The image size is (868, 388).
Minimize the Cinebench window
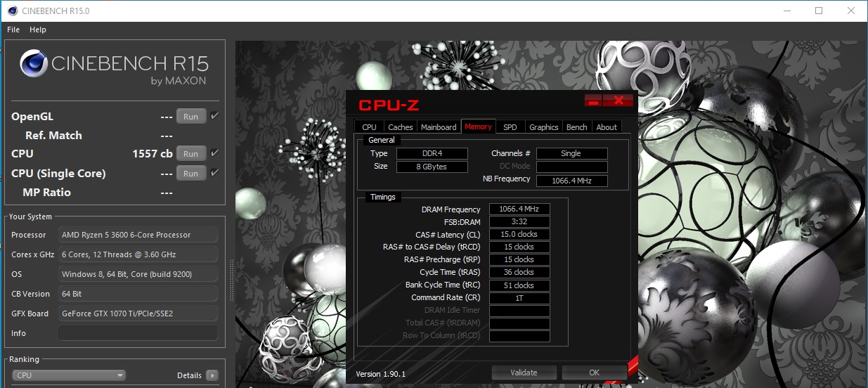(786, 11)
